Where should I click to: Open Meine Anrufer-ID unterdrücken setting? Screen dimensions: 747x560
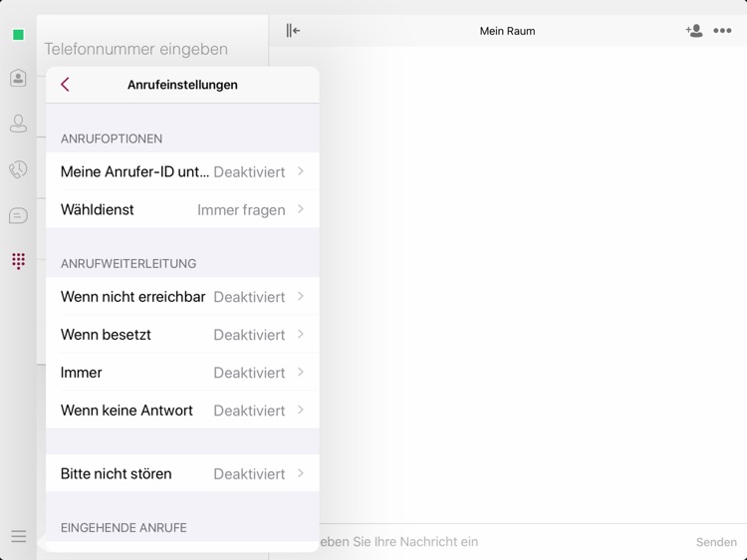(x=182, y=171)
